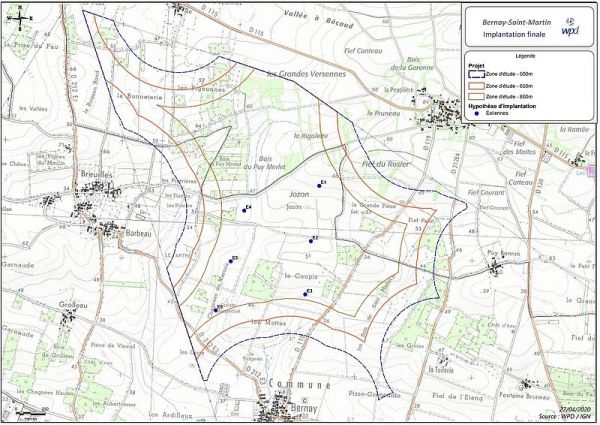Screen dimensions: 600x425
Task: Click the E3 wind turbine marker
Action: pos(305,293)
